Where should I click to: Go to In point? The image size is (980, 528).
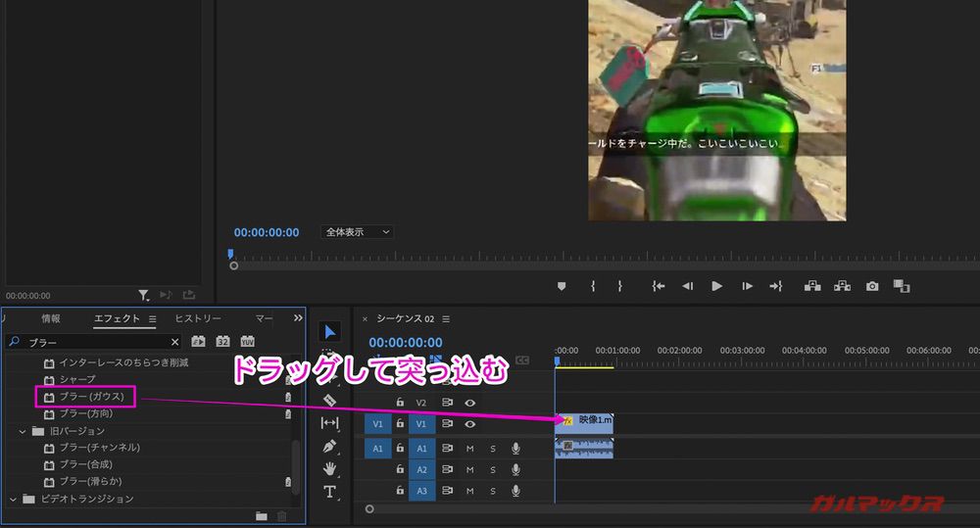pos(659,286)
